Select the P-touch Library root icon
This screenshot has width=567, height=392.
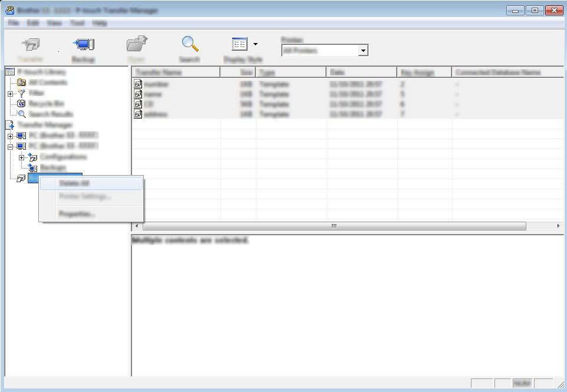pyautogui.click(x=10, y=71)
